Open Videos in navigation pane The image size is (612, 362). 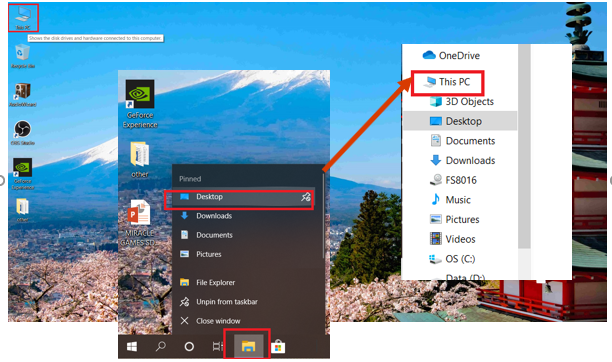(452, 239)
